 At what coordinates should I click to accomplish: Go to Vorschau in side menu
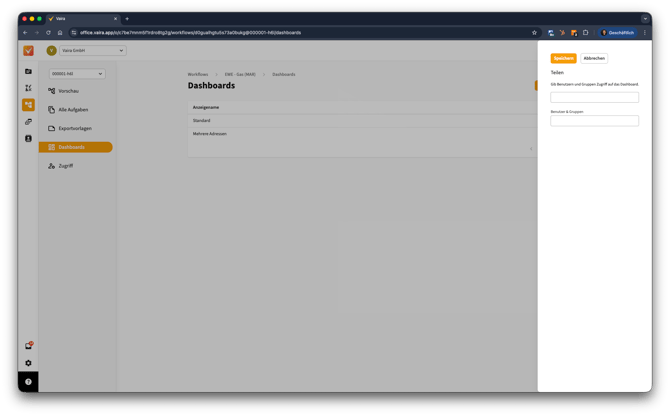69,91
